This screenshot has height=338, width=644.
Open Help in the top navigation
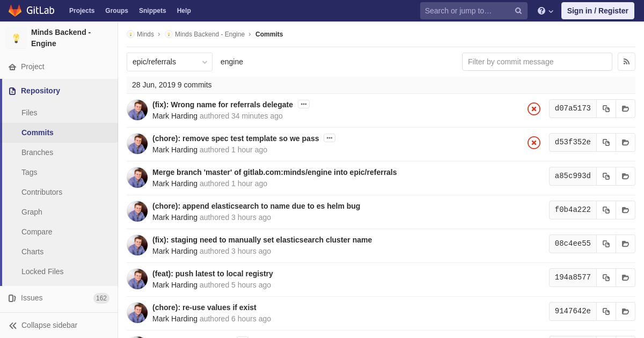point(184,11)
